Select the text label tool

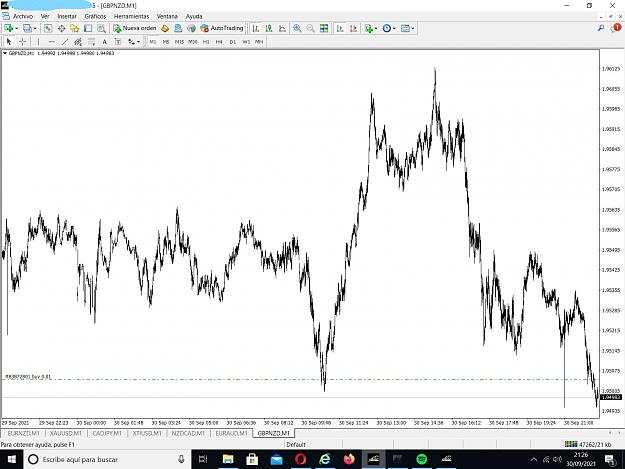(x=118, y=41)
